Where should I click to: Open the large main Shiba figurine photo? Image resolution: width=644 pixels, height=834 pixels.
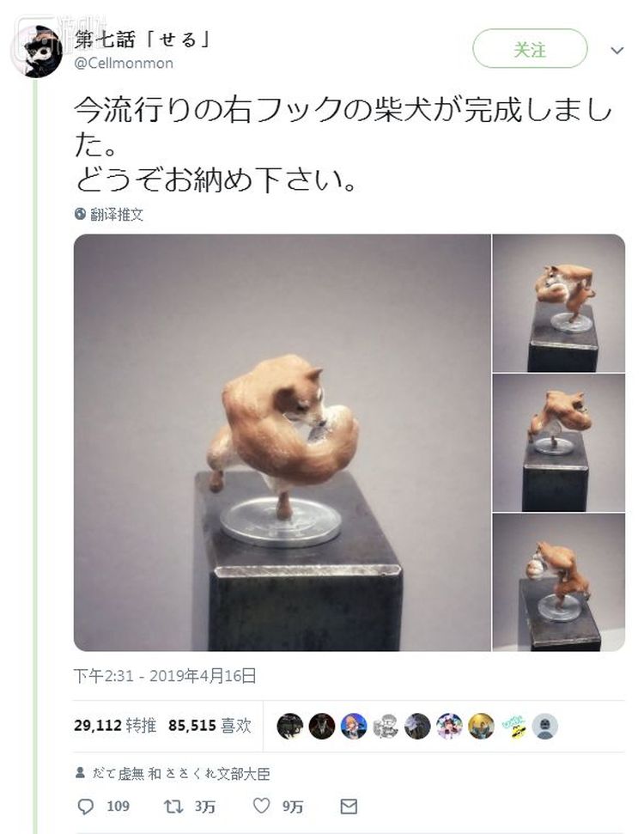[282, 442]
